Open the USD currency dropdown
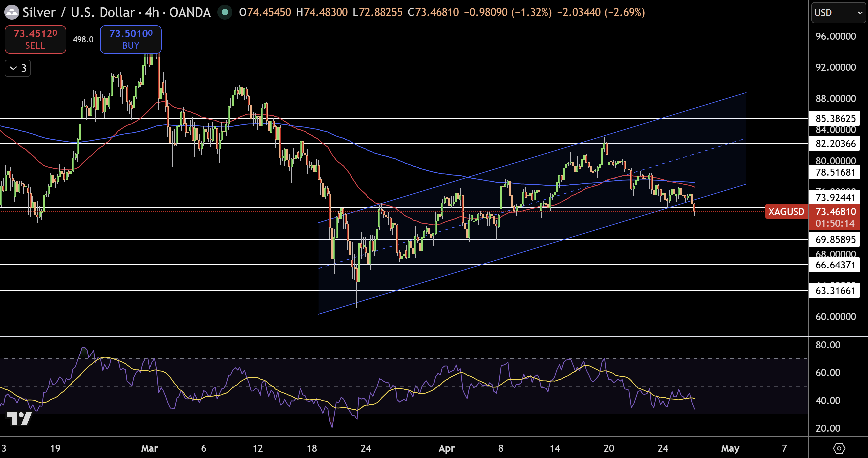The image size is (868, 458). [838, 12]
